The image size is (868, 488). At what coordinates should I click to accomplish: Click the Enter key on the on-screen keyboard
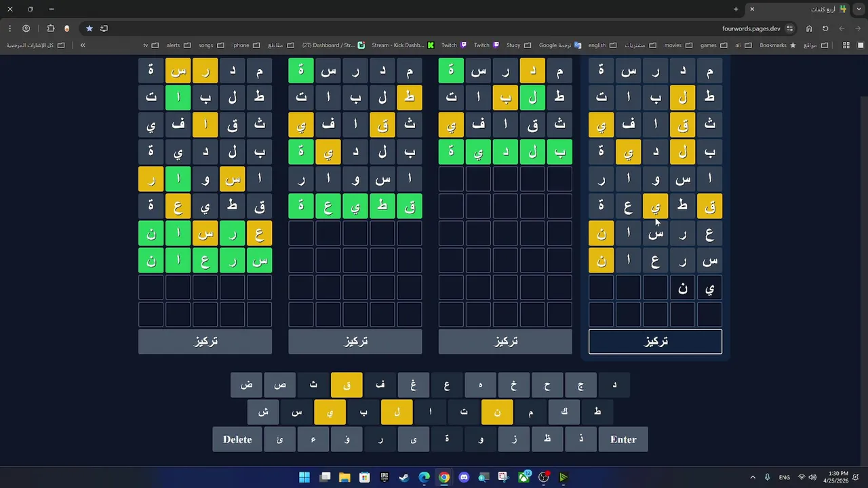tap(623, 439)
